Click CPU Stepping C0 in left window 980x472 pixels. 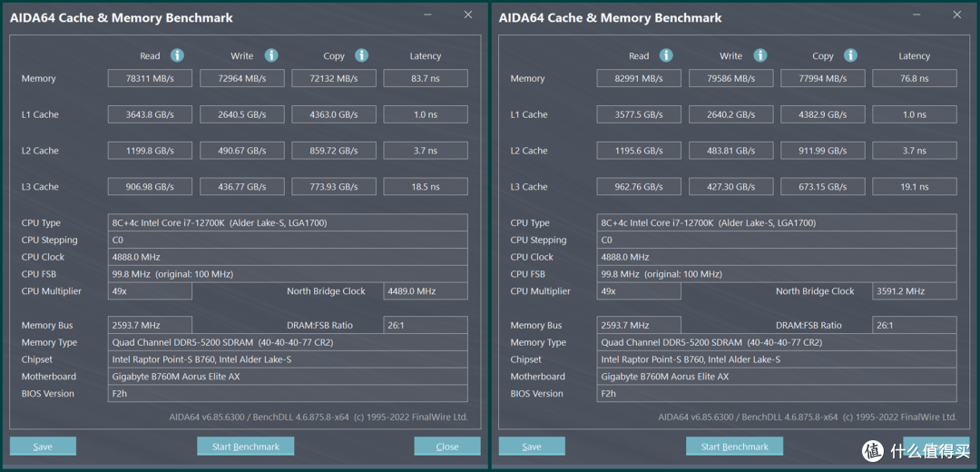[288, 240]
